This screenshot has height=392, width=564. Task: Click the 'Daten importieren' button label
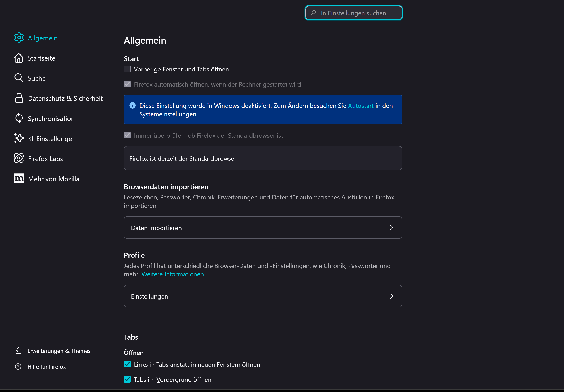(x=156, y=228)
